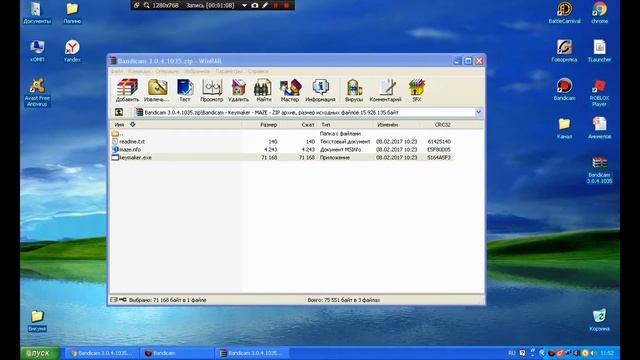The height and width of the screenshot is (360, 640).
Task: Open the Найти (Find) tool
Action: (x=263, y=90)
